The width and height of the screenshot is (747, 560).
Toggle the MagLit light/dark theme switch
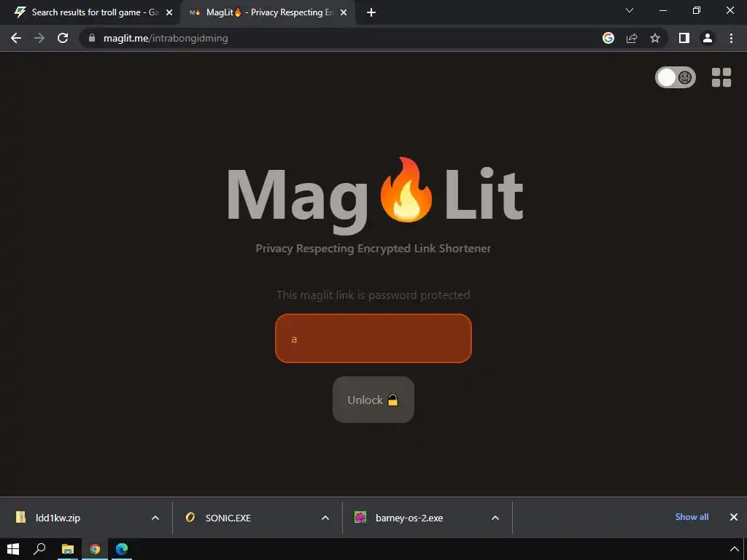tap(675, 77)
